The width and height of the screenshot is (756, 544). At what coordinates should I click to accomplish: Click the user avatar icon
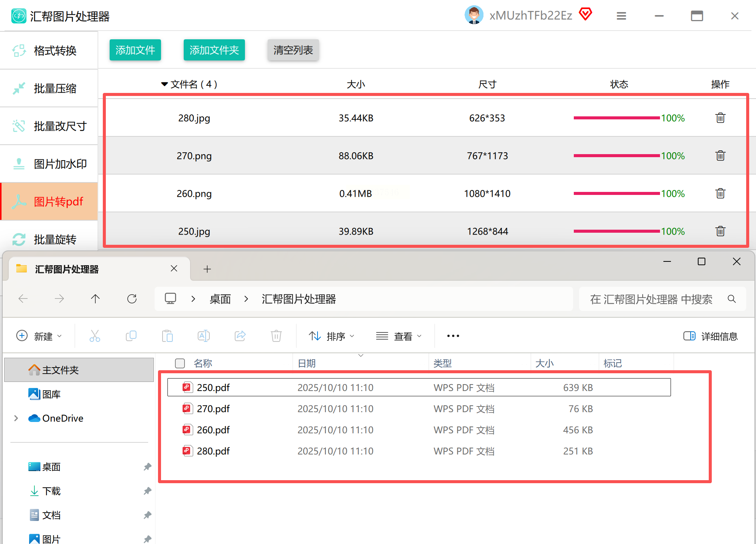474,15
